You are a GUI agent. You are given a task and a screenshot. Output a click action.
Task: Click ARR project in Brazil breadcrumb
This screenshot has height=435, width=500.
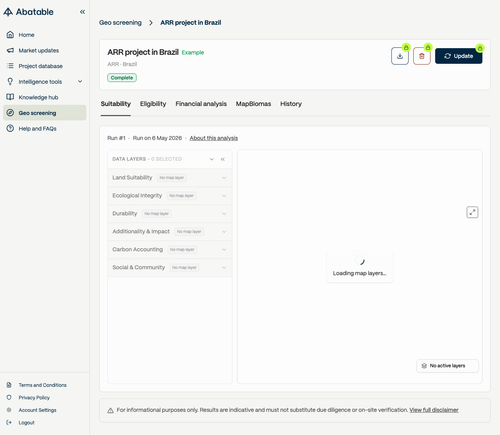(x=191, y=23)
